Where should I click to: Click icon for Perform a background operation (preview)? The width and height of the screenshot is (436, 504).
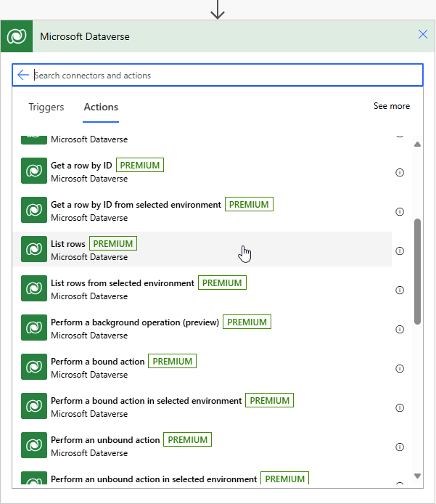tap(34, 328)
